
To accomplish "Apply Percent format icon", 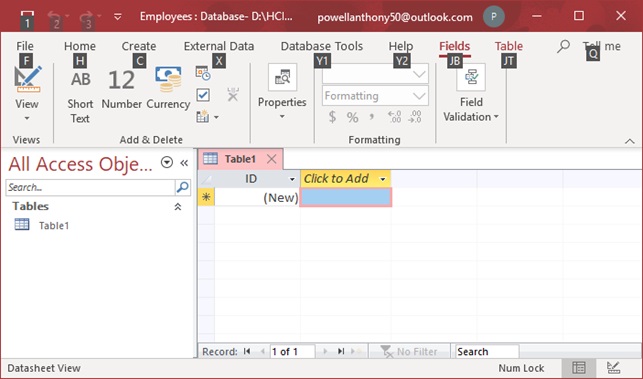I will [352, 117].
